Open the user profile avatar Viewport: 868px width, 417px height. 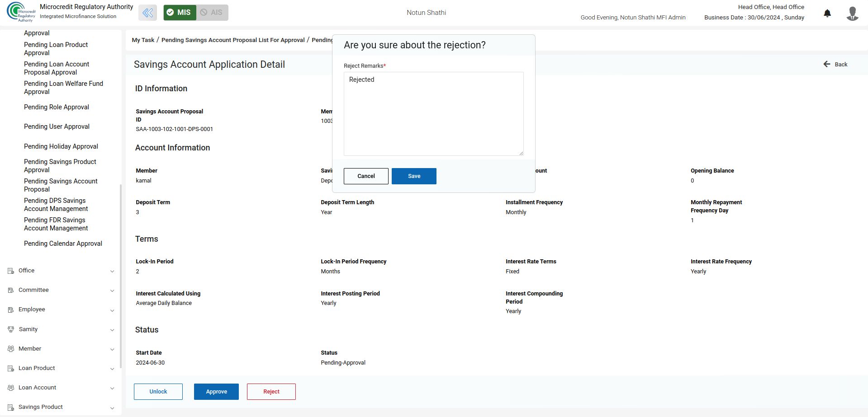coord(852,13)
